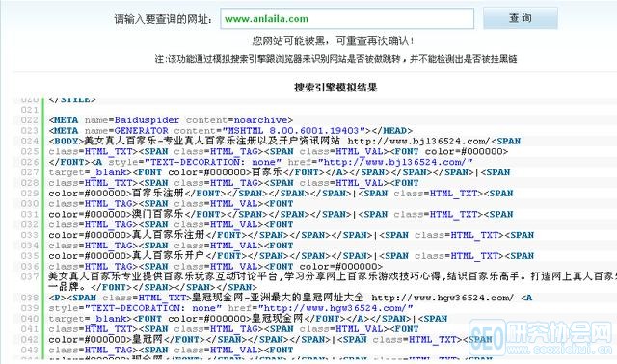Screen dimensions: 617x364
Task: Click line number 042 in the code listing
Action: click(x=30, y=340)
